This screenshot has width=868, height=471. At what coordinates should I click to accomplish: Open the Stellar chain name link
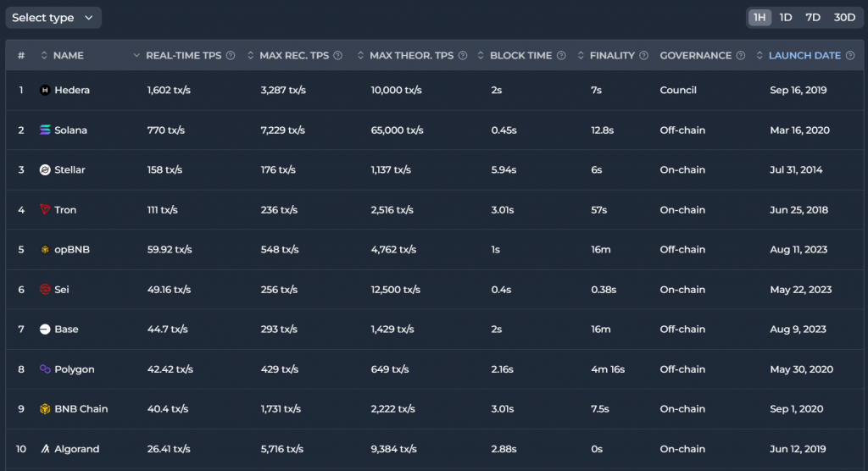coord(70,170)
